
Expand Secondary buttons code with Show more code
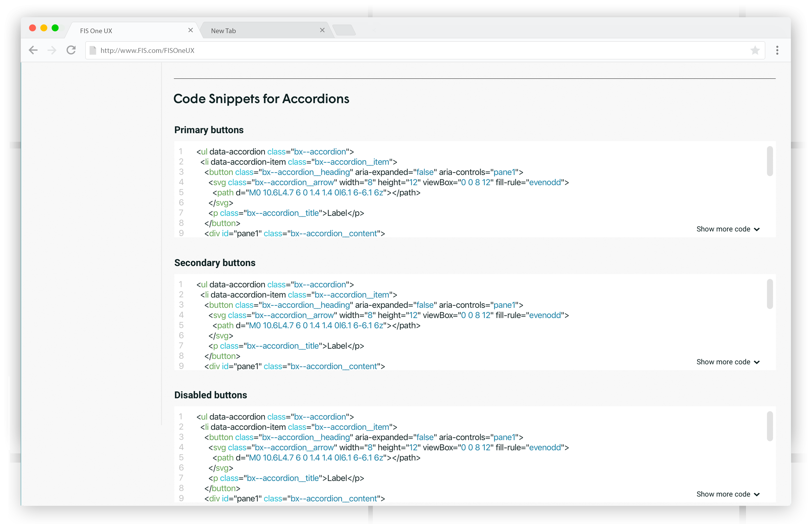point(728,362)
